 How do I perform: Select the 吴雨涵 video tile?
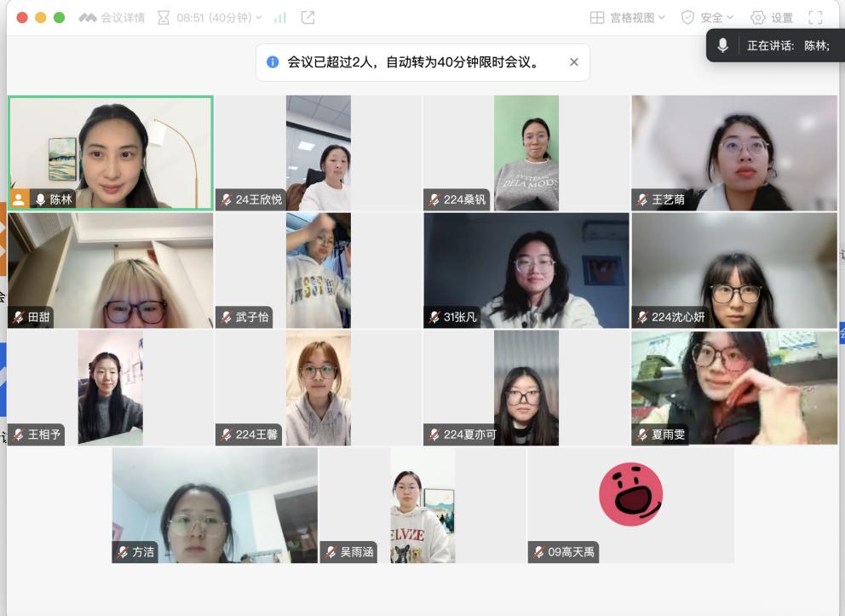pyautogui.click(x=422, y=505)
